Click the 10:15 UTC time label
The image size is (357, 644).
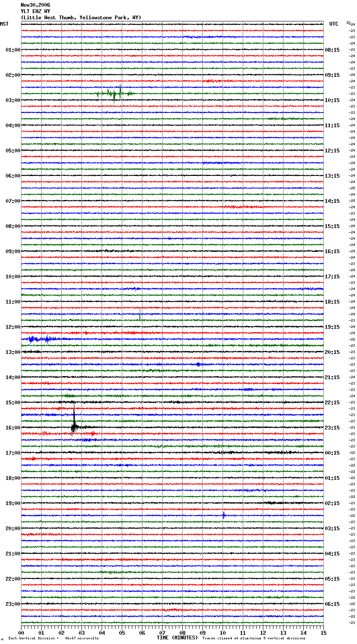pos(332,100)
